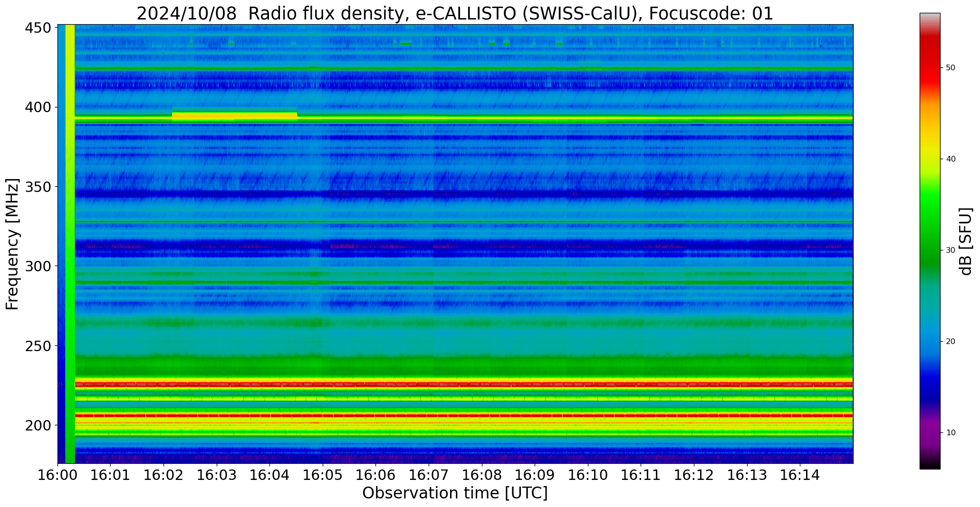Image resolution: width=980 pixels, height=507 pixels.
Task: Click the 16:00 time tick label
Action: (58, 475)
